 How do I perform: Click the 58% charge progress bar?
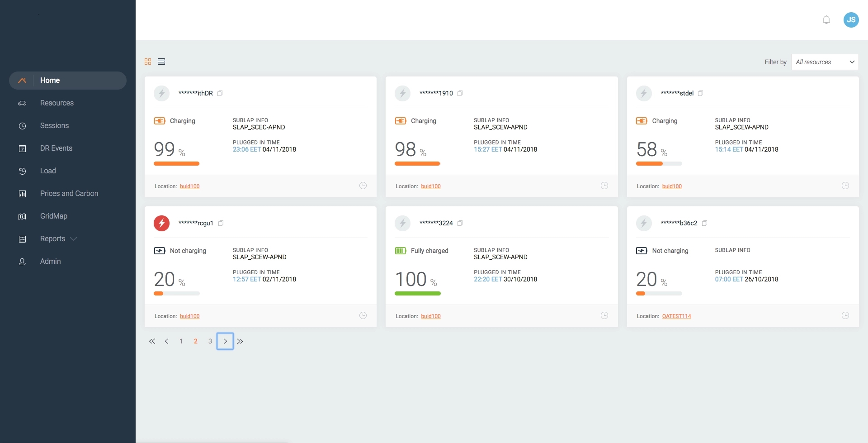[659, 164]
